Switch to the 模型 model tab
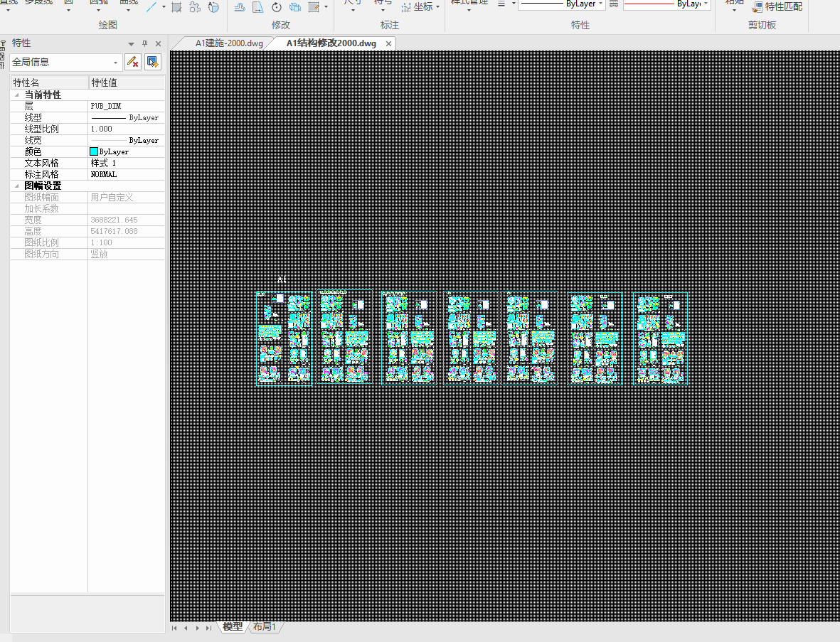 coord(233,627)
